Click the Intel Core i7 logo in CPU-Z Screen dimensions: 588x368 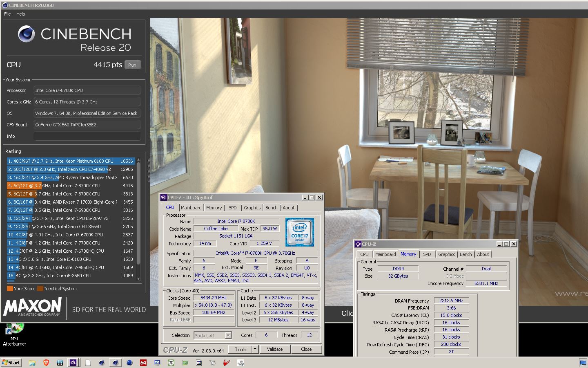299,232
